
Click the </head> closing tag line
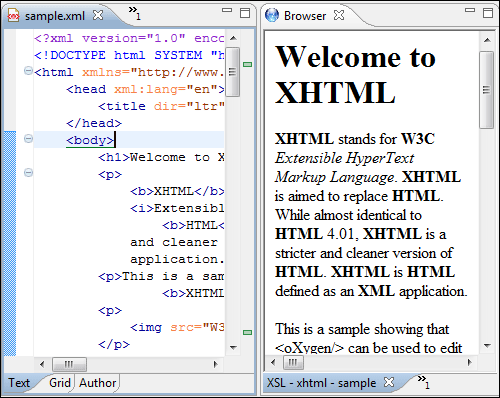(94, 123)
